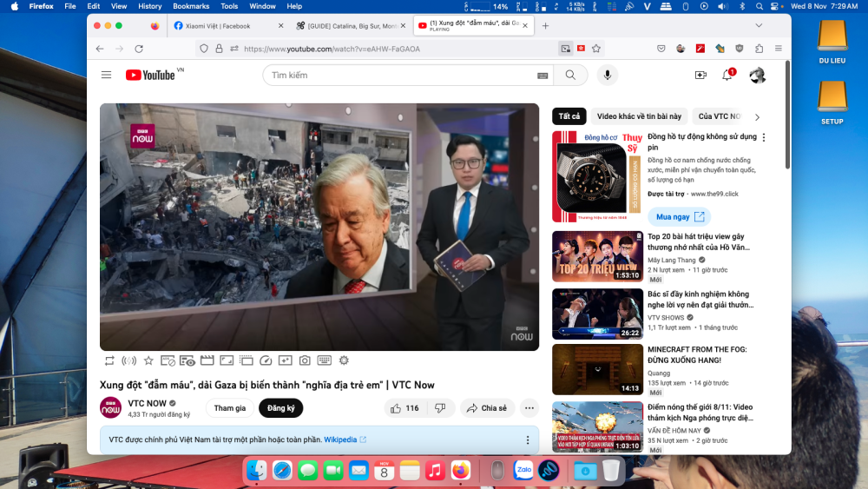Select the 'Tất cả' filter chip
868x489 pixels.
click(x=569, y=116)
